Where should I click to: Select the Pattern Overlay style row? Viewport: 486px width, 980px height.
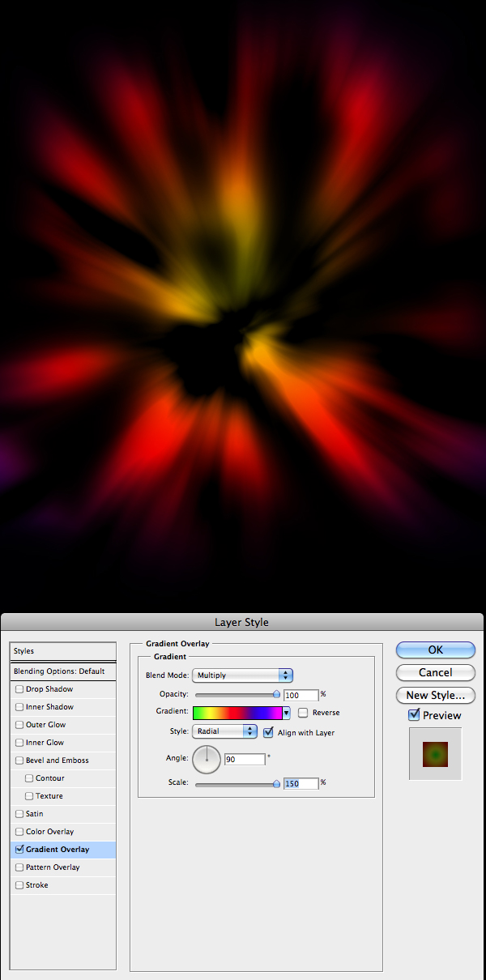[x=62, y=867]
